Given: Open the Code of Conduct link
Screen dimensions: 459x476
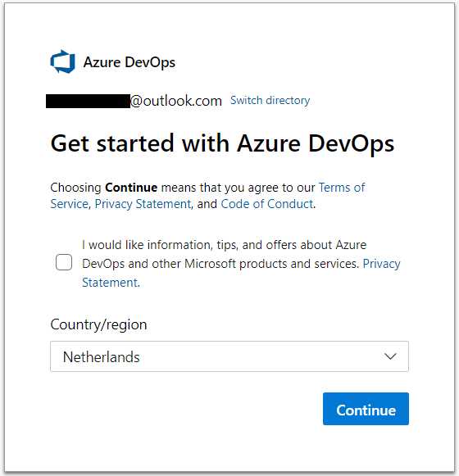Looking at the screenshot, I should pos(267,204).
